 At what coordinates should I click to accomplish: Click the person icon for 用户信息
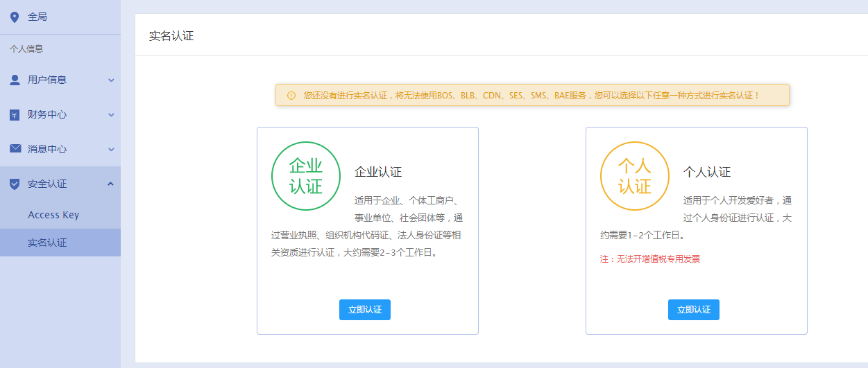click(x=15, y=80)
